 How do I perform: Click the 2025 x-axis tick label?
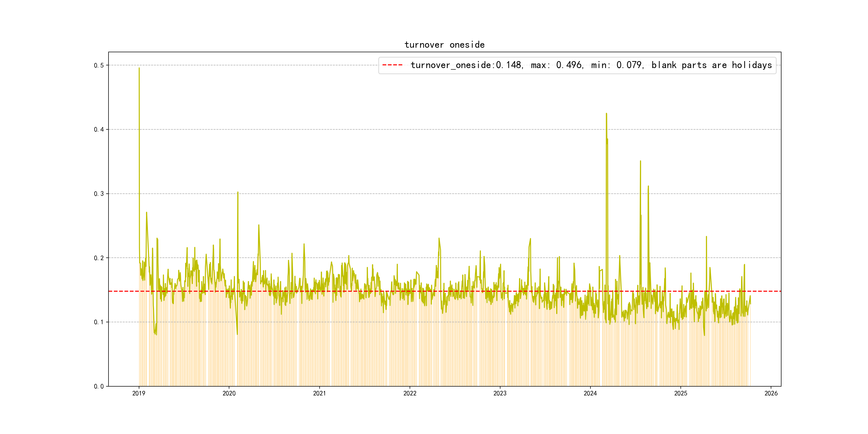tap(681, 393)
